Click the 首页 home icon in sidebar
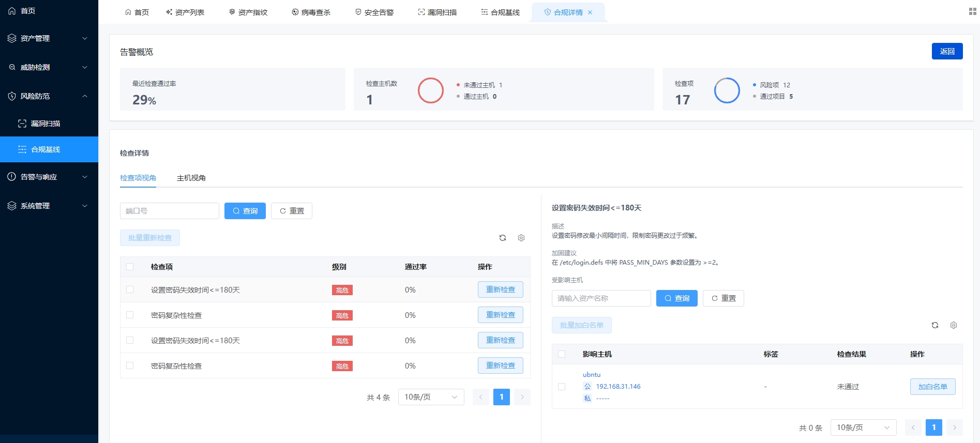The height and width of the screenshot is (443, 980). [12, 11]
